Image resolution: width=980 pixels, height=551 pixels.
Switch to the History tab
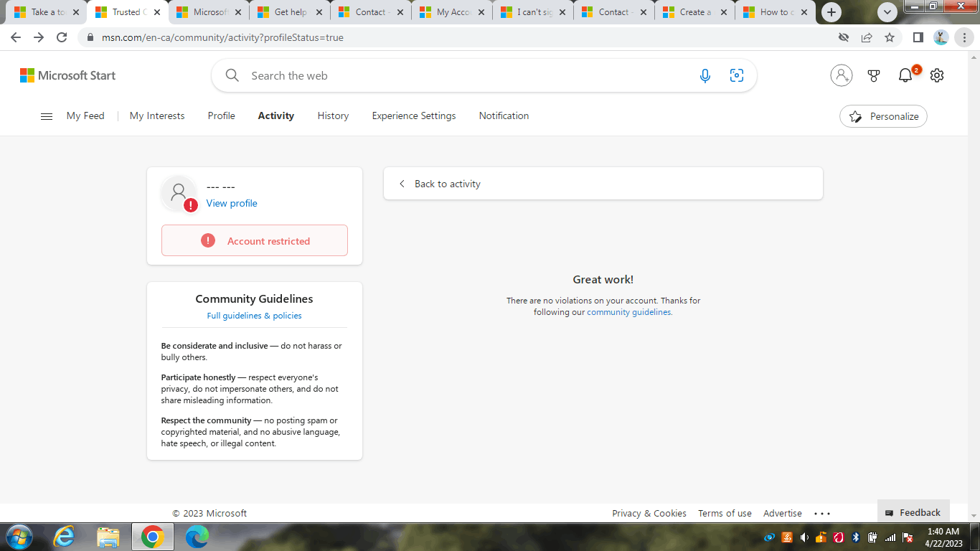click(334, 116)
